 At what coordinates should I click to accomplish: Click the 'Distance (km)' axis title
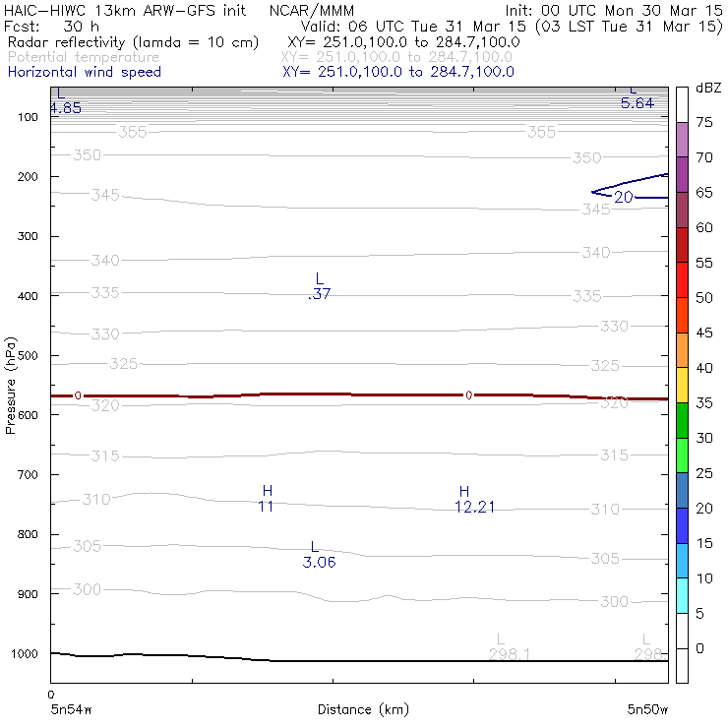click(x=363, y=709)
